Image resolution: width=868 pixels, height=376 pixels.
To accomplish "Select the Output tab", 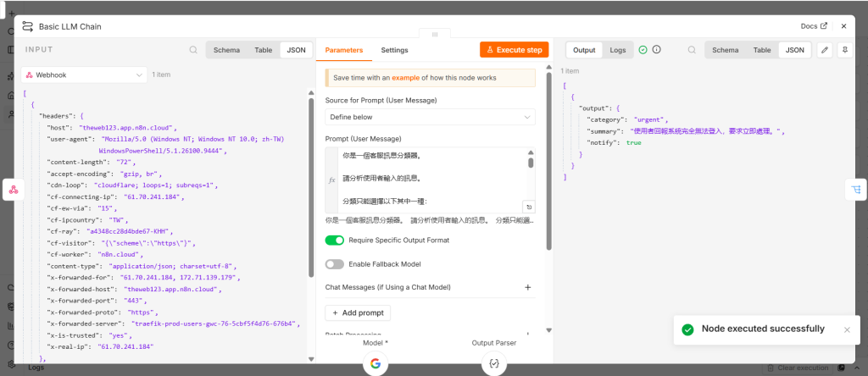I will point(584,50).
